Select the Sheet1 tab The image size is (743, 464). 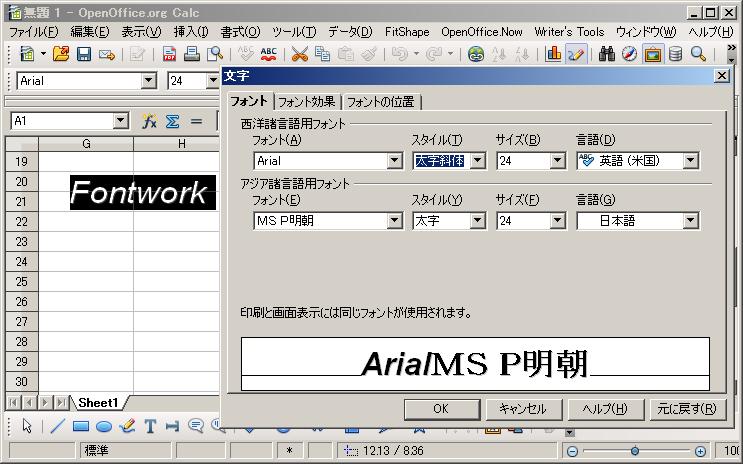pos(98,403)
